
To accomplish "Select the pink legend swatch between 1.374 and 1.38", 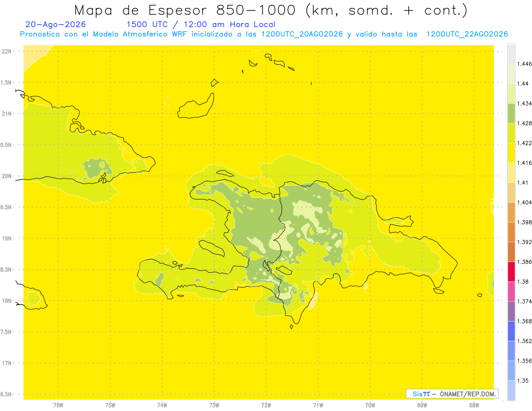I will tap(511, 291).
